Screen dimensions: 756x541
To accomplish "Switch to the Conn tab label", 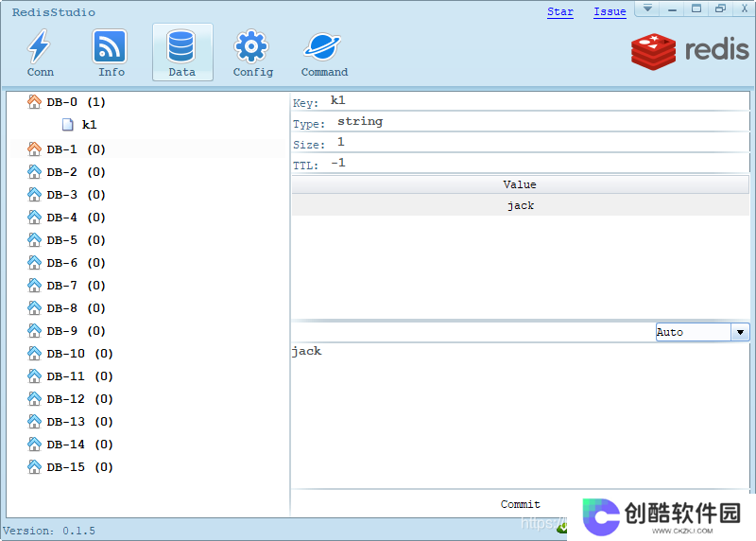I will click(41, 72).
